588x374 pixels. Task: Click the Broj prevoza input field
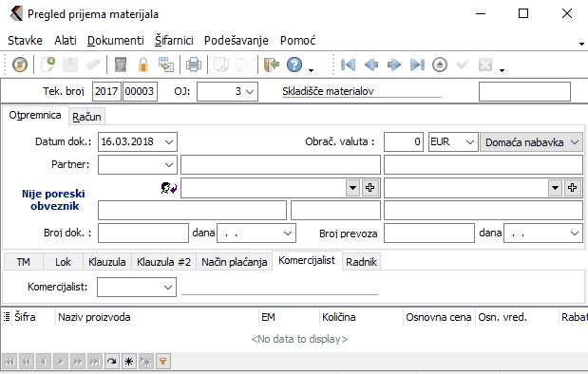coord(429,234)
